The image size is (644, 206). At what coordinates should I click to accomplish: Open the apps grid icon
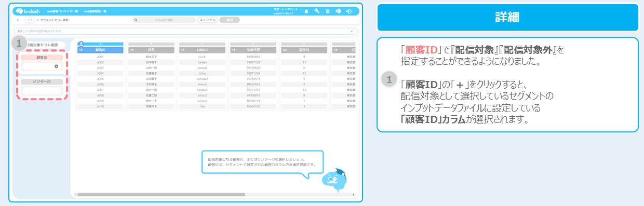coord(327,11)
